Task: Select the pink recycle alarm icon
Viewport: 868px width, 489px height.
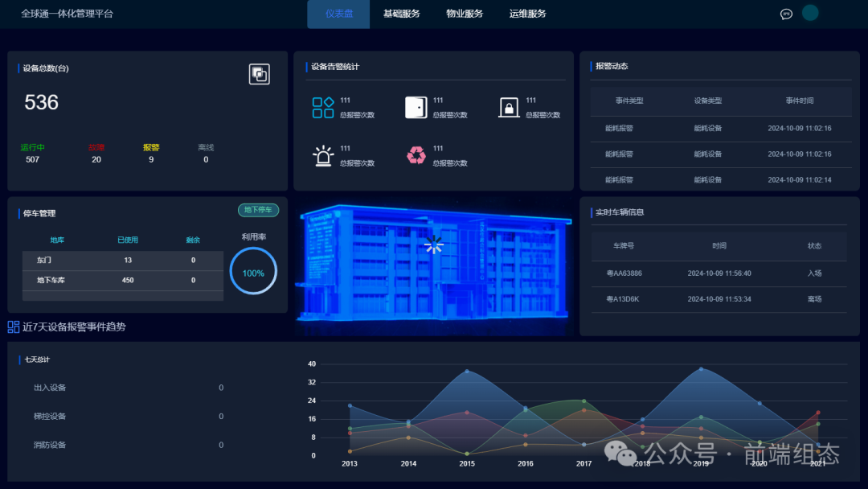Action: [416, 155]
